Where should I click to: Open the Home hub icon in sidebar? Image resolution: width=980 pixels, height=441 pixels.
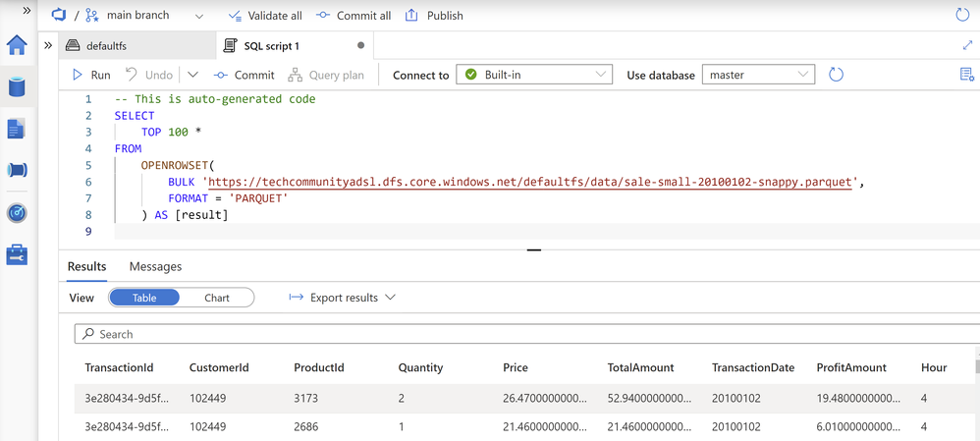click(x=17, y=45)
